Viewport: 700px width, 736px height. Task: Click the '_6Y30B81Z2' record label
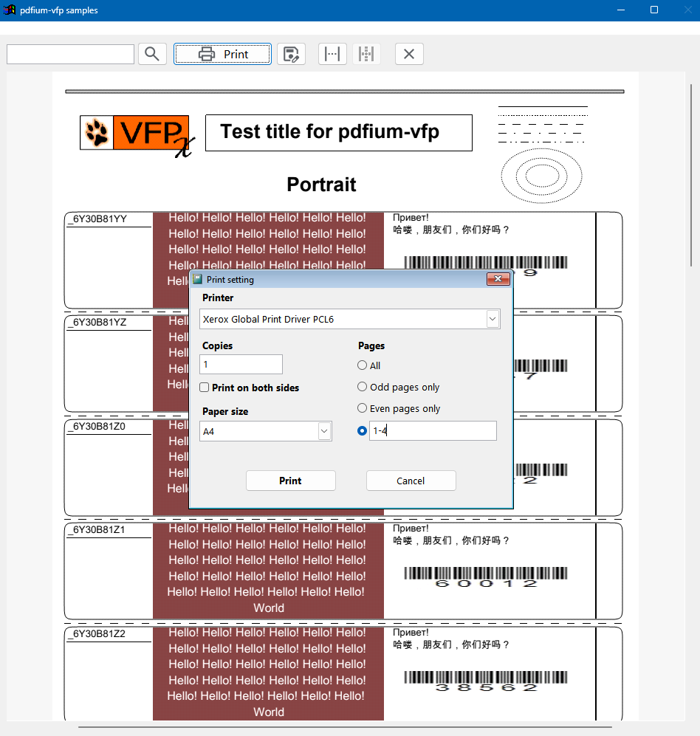[x=99, y=633]
